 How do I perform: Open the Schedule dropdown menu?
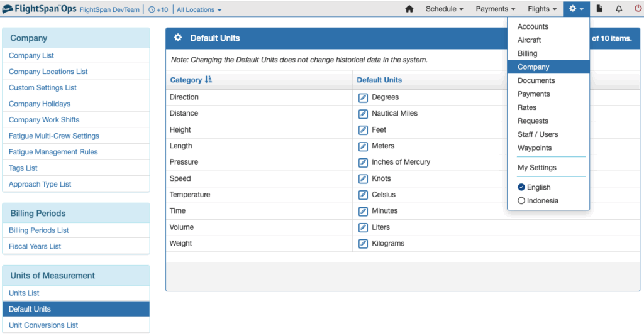(445, 9)
